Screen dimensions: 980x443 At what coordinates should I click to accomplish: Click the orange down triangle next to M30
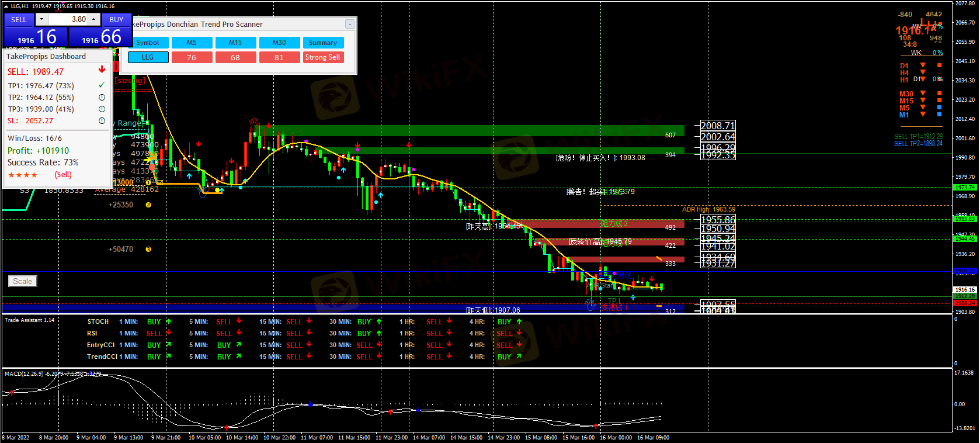[x=923, y=94]
